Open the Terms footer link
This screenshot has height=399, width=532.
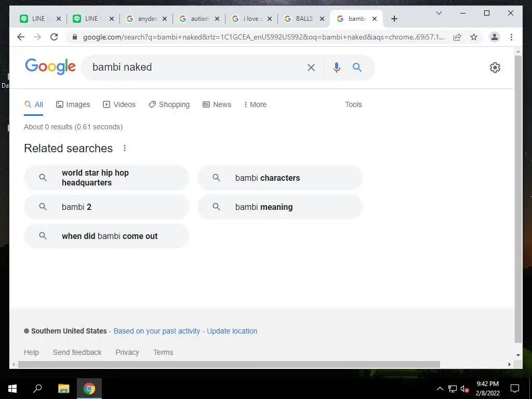(x=163, y=353)
